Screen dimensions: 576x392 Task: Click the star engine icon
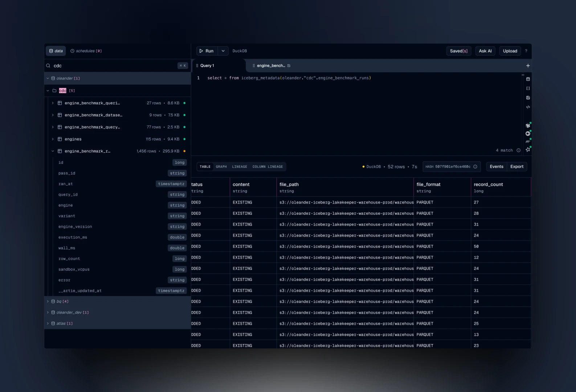tap(528, 149)
